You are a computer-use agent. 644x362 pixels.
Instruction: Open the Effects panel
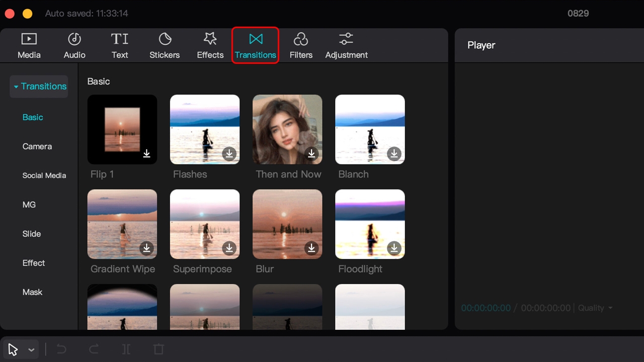[210, 45]
